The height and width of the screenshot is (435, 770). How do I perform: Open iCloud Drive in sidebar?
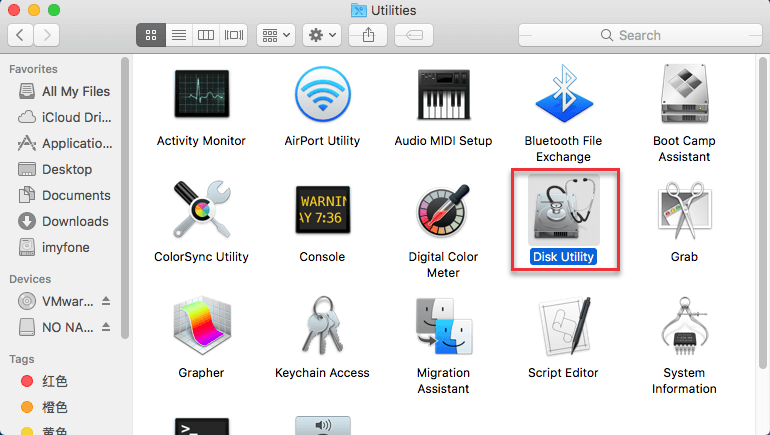coord(64,117)
